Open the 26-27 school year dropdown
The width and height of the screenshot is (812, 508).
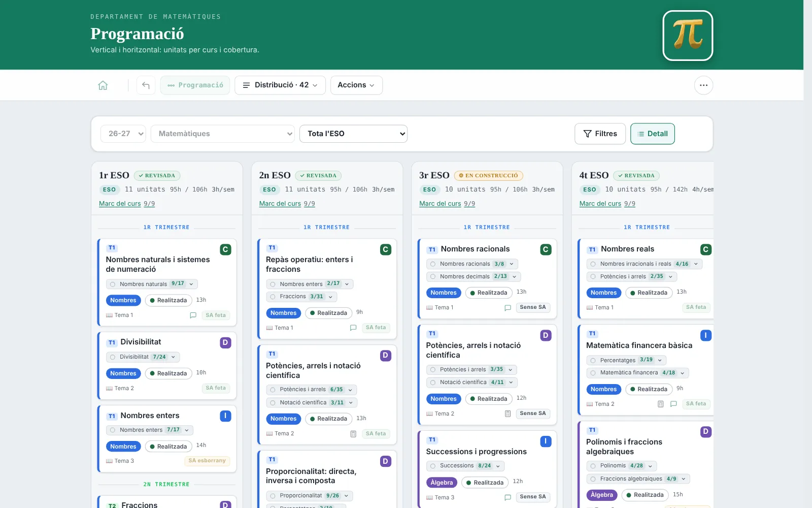[x=123, y=134]
